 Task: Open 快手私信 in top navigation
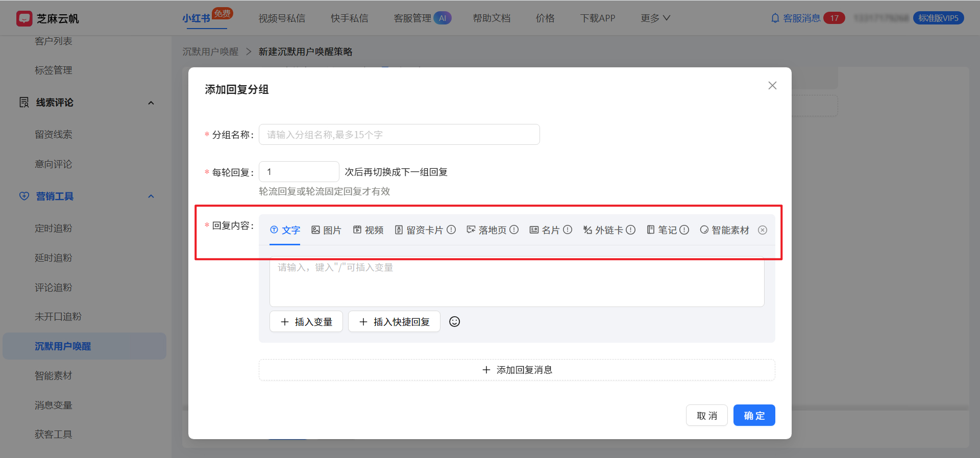click(349, 18)
